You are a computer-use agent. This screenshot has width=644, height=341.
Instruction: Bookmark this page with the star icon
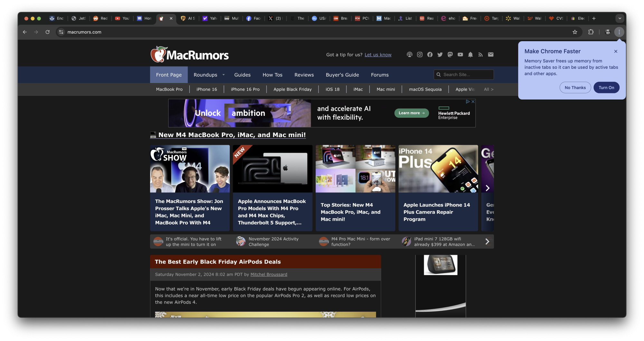(575, 32)
